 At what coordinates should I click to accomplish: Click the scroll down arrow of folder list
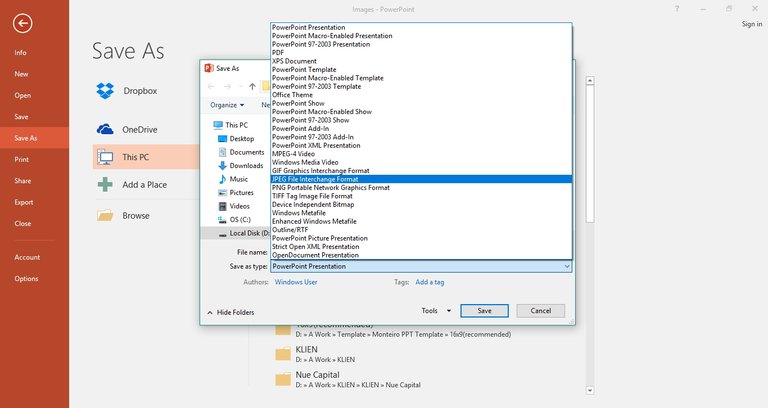point(590,390)
